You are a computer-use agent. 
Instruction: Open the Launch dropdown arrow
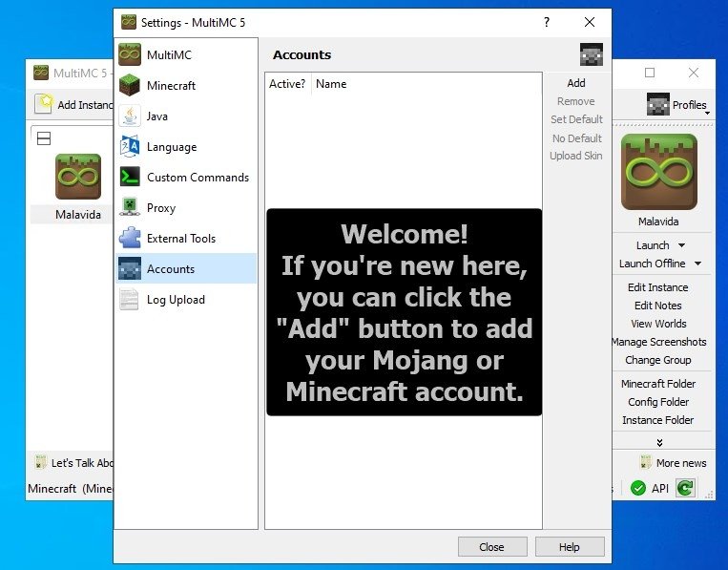(x=681, y=245)
